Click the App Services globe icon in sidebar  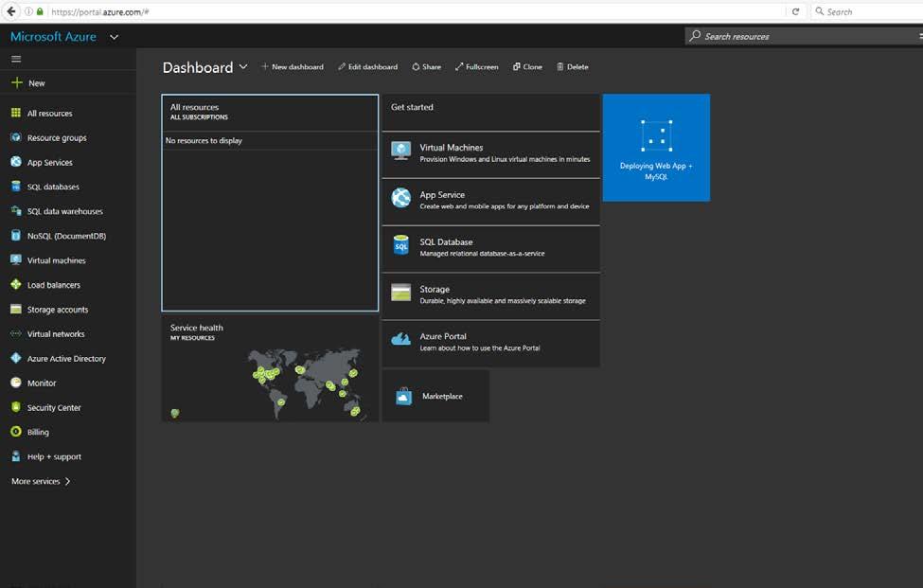[x=16, y=162]
